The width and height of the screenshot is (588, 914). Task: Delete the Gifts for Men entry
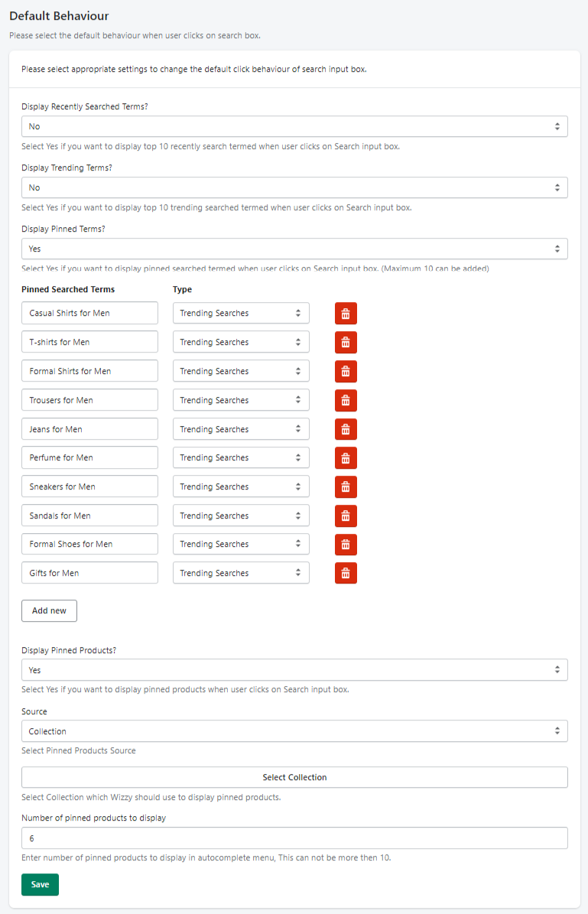(x=346, y=573)
